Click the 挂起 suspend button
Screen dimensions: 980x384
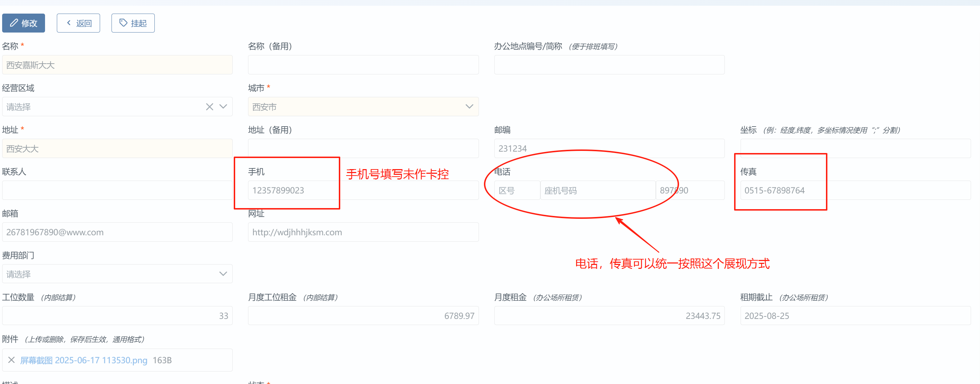coord(133,23)
